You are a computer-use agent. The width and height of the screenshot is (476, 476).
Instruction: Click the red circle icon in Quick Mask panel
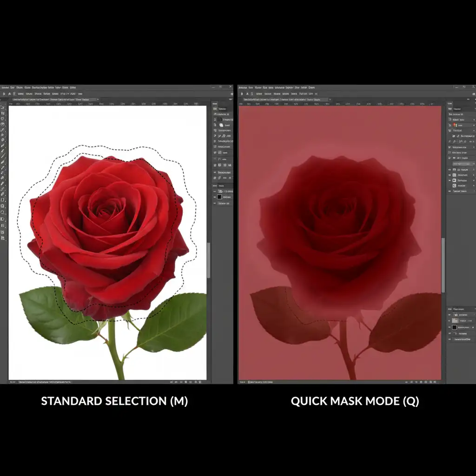(x=455, y=125)
